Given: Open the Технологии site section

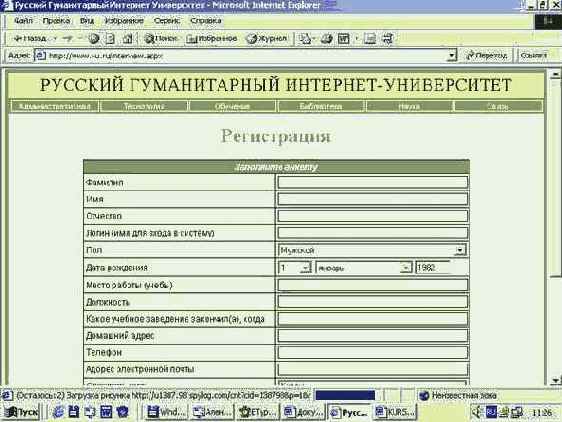Looking at the screenshot, I should click(x=144, y=106).
